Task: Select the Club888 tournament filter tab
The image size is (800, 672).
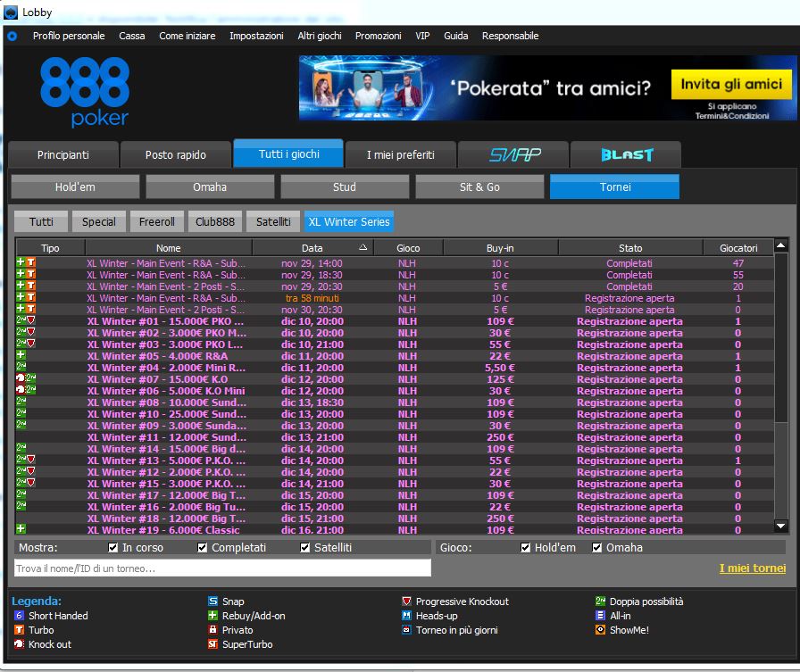Action: [215, 222]
